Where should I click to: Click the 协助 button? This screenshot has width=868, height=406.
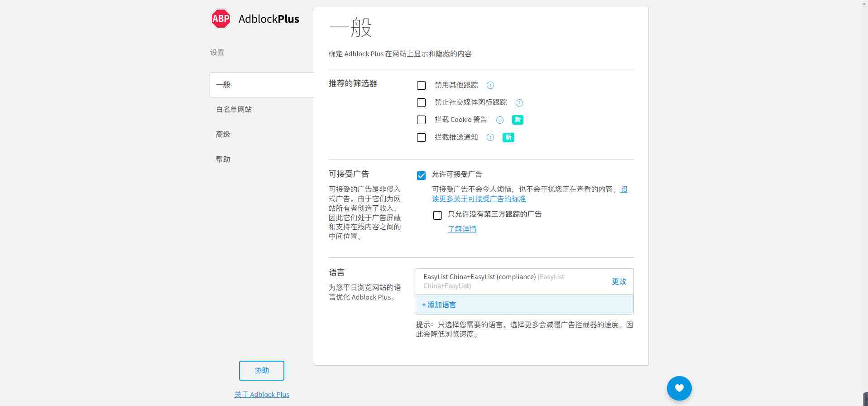pos(262,371)
